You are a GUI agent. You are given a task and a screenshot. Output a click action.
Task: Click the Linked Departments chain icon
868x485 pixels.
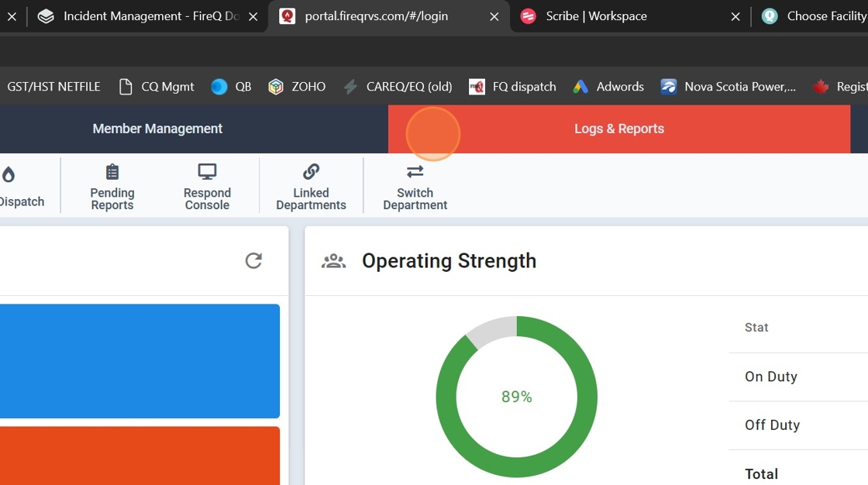click(x=311, y=172)
